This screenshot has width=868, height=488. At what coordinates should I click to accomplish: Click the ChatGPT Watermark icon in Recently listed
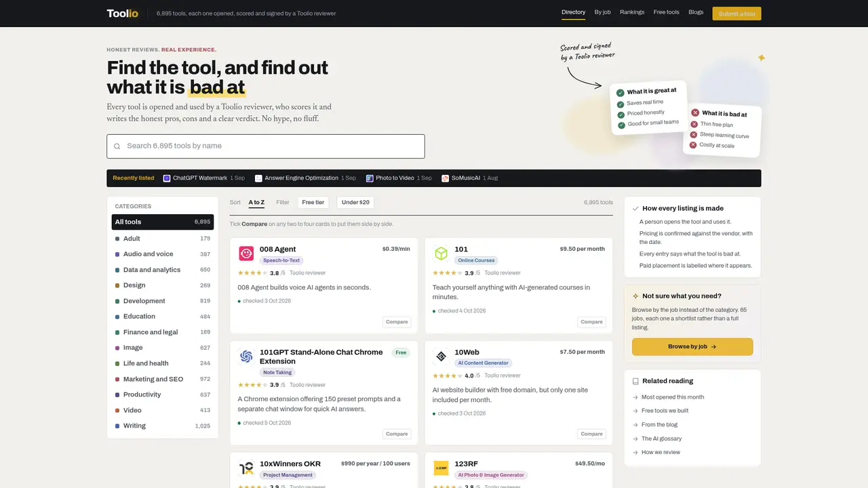tap(167, 178)
